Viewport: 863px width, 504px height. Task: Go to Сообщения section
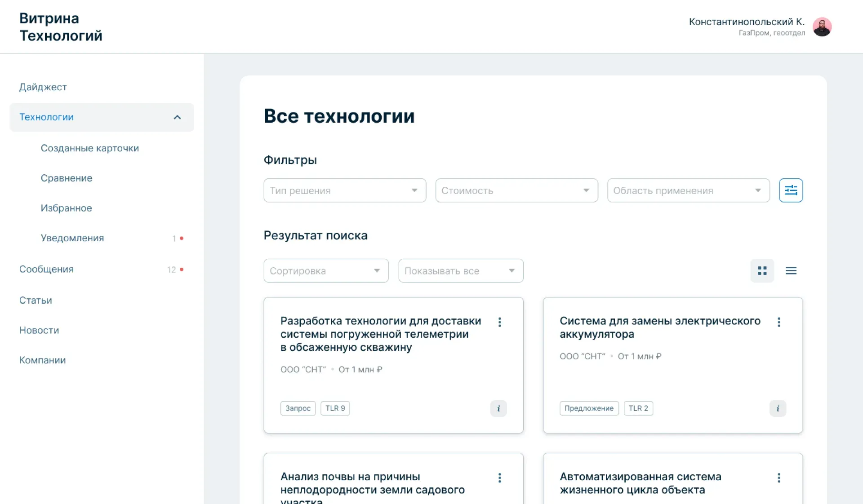pos(46,269)
